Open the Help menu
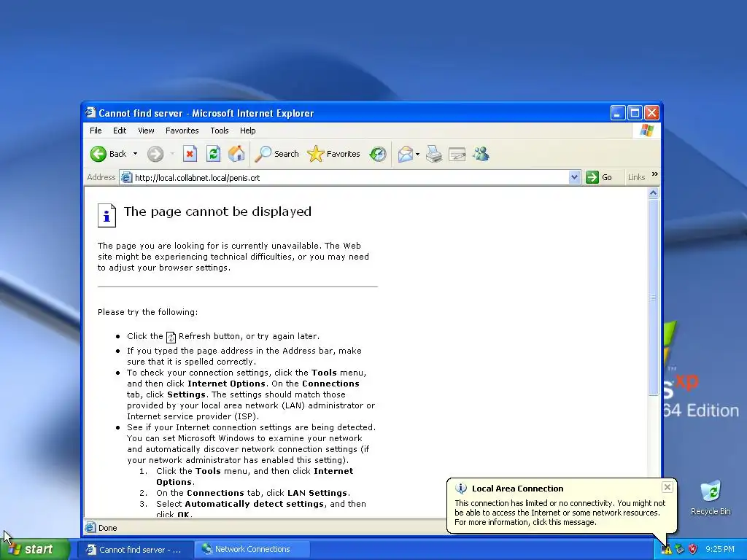 [247, 131]
